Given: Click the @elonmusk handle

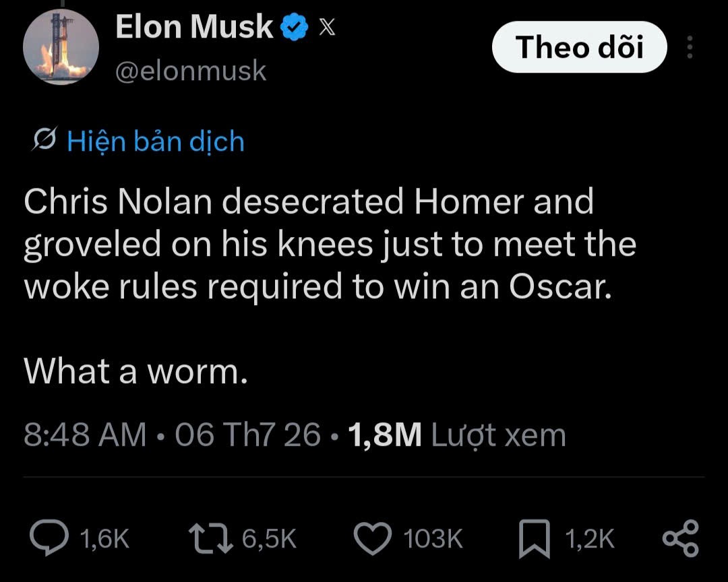Looking at the screenshot, I should pyautogui.click(x=191, y=71).
